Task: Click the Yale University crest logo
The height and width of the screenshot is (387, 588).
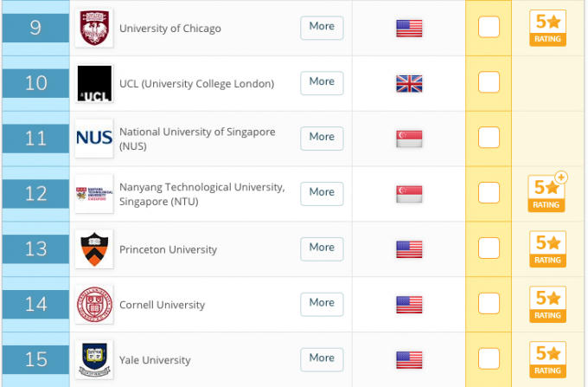Action: [x=93, y=359]
